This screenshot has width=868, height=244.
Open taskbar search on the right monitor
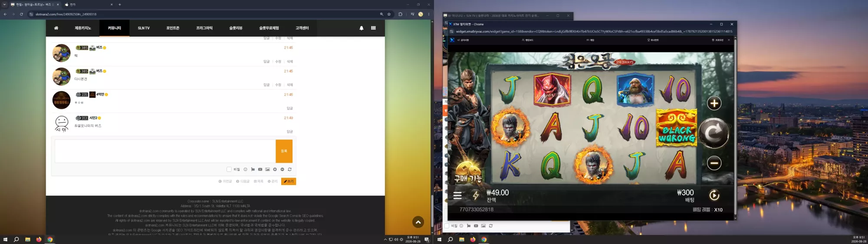click(450, 240)
